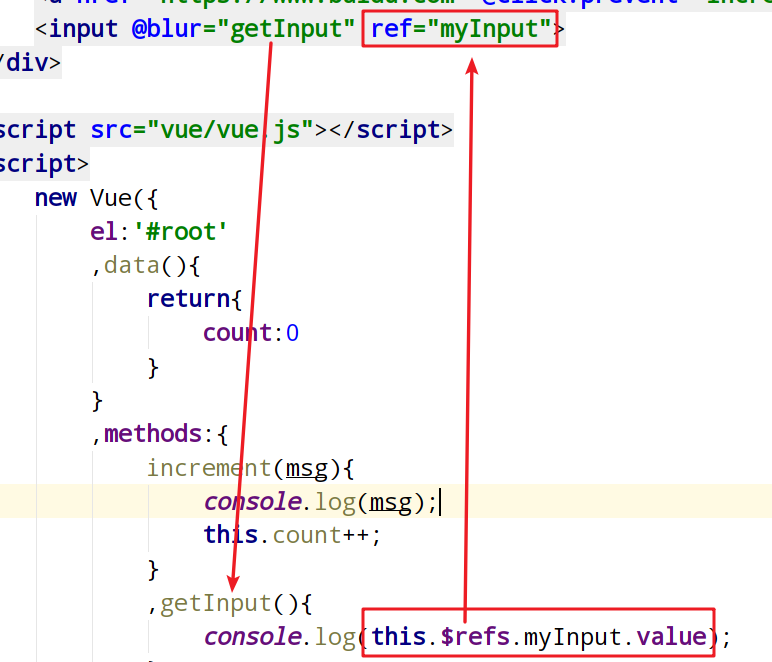772x662 pixels.
Task: Click the 0 value after count:
Action: [x=292, y=333]
